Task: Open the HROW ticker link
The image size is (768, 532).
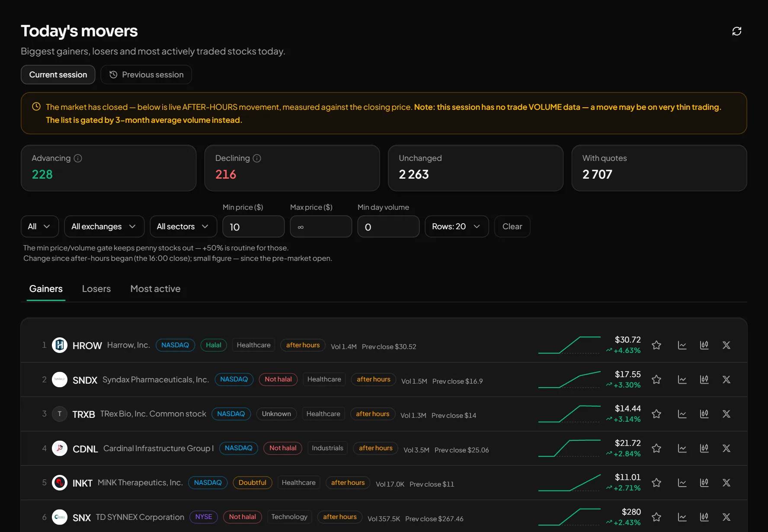Action: click(87, 346)
